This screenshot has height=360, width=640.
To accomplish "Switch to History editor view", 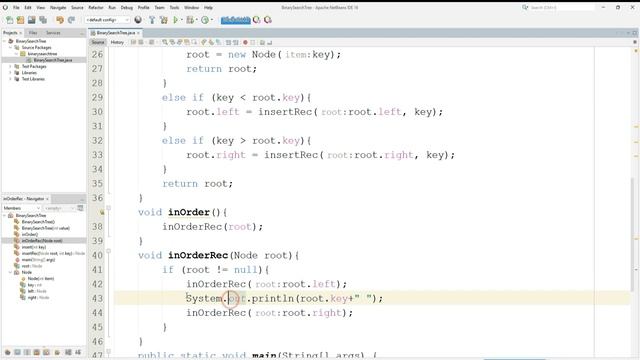I will 117,42.
